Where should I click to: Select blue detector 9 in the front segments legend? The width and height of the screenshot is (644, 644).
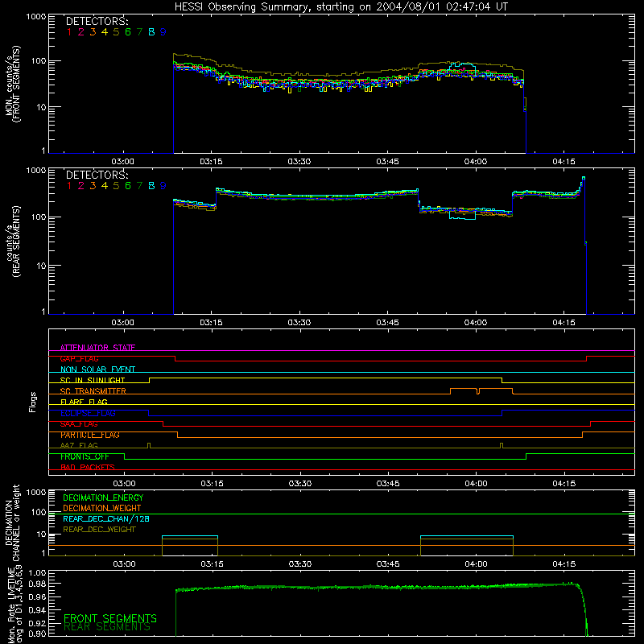[163, 32]
